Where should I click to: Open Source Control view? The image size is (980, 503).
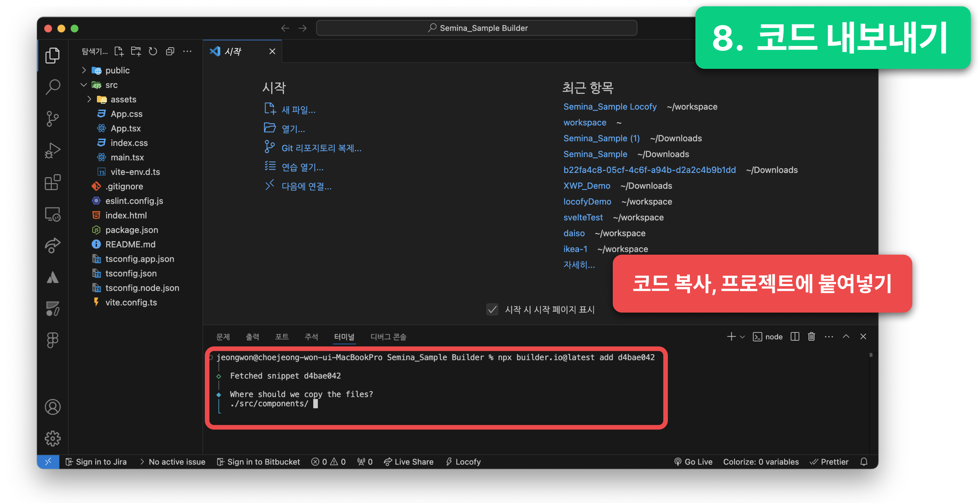pyautogui.click(x=52, y=119)
